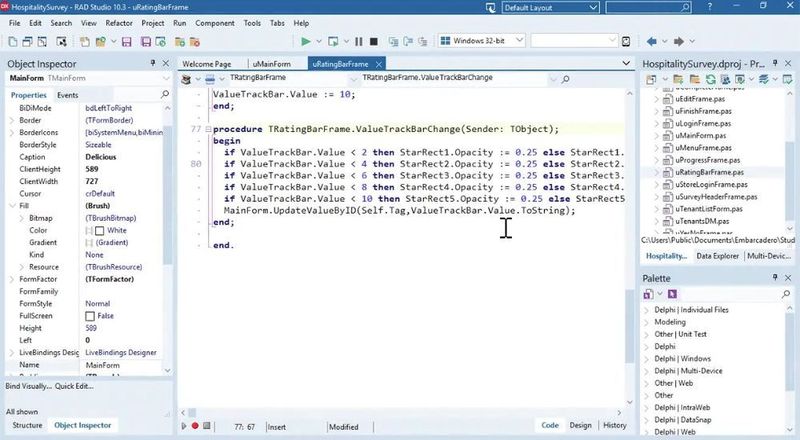Toggle the FullScreen False checkbox
This screenshot has width=800, height=440.
point(90,316)
